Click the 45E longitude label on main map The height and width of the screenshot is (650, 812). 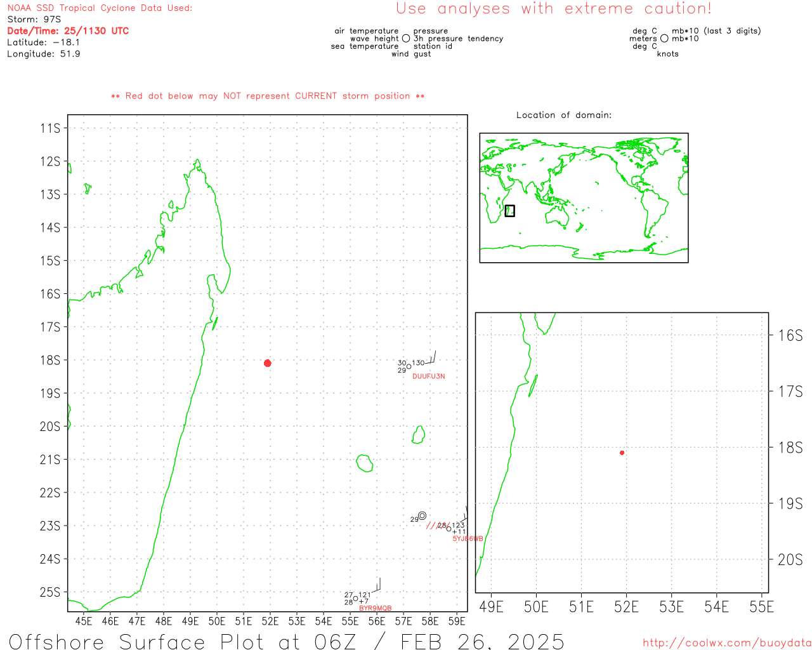(x=84, y=621)
